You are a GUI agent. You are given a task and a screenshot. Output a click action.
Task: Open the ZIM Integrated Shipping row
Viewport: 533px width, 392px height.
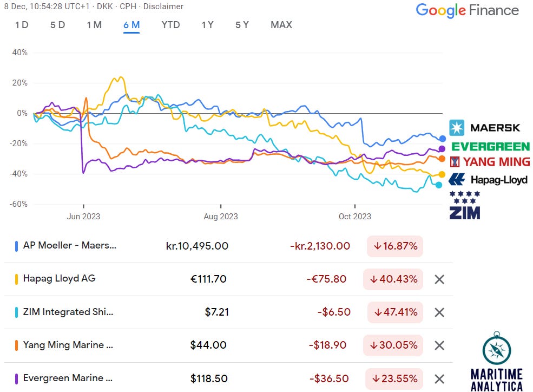pos(228,312)
